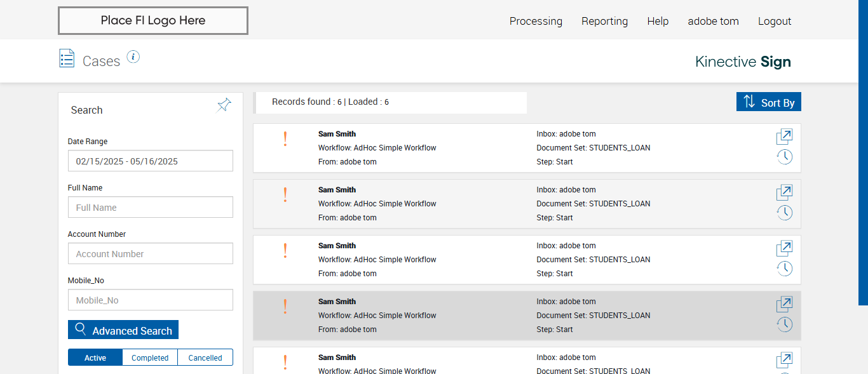Open the adobe tom user menu
868x374 pixels.
713,21
